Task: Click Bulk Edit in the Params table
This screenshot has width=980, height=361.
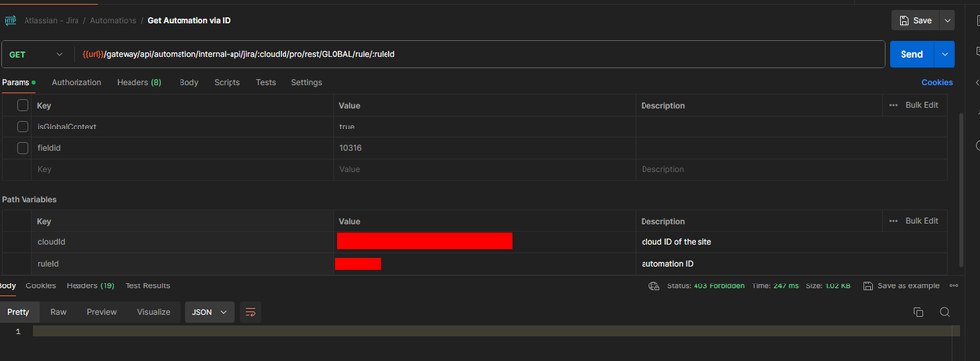Action: point(922,106)
